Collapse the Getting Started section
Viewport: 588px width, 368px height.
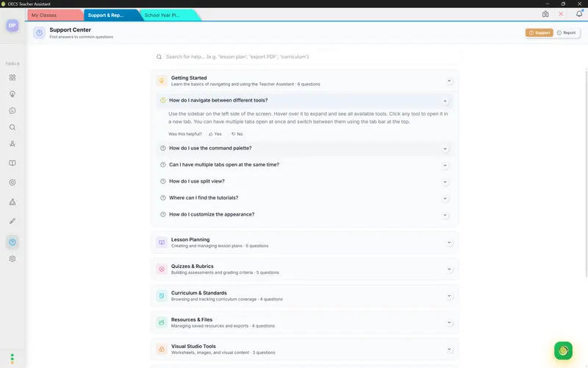[449, 81]
